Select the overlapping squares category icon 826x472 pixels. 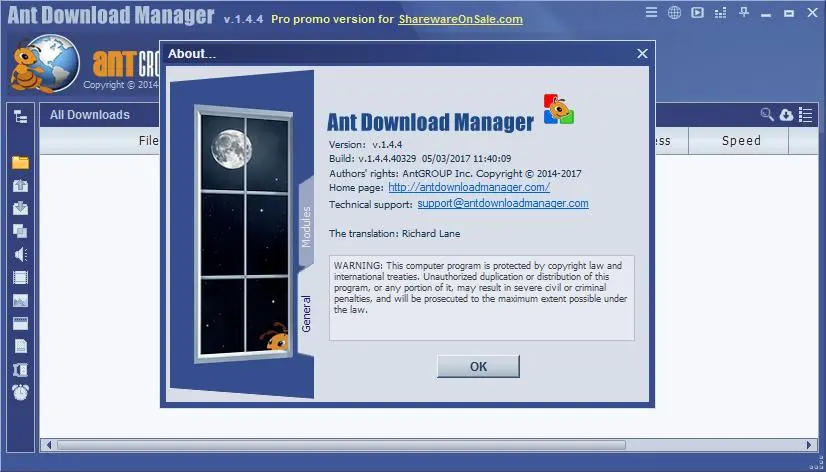click(x=20, y=231)
